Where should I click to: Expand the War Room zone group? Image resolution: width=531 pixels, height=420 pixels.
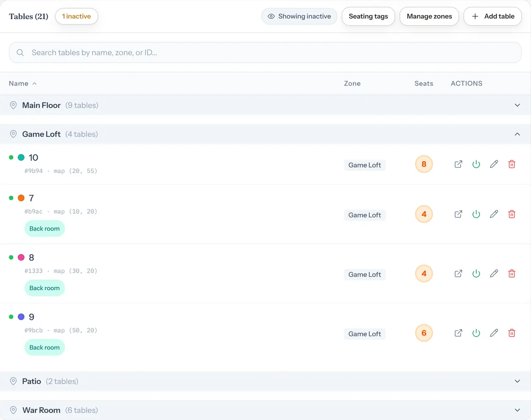pyautogui.click(x=265, y=410)
